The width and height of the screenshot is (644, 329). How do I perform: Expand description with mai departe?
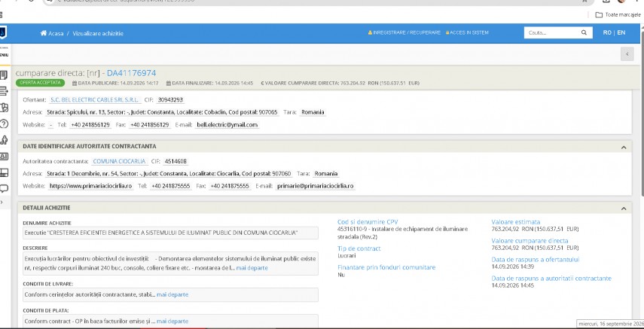[252, 268]
